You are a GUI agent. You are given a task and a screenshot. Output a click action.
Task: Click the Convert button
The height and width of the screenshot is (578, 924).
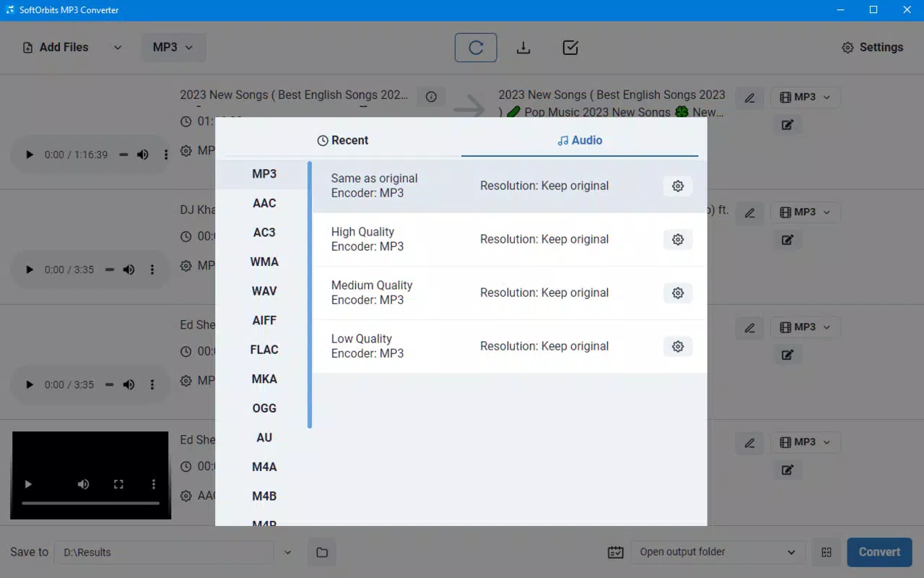tap(879, 552)
